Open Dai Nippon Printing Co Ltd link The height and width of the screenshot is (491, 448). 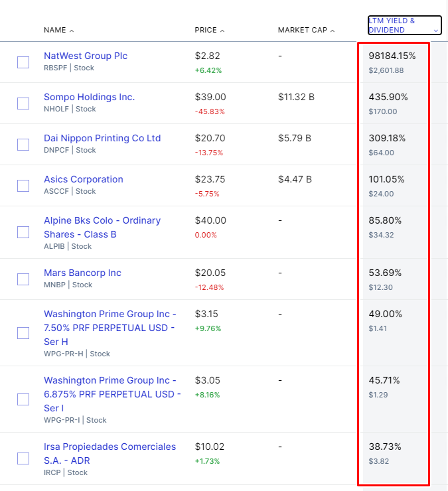pos(102,138)
